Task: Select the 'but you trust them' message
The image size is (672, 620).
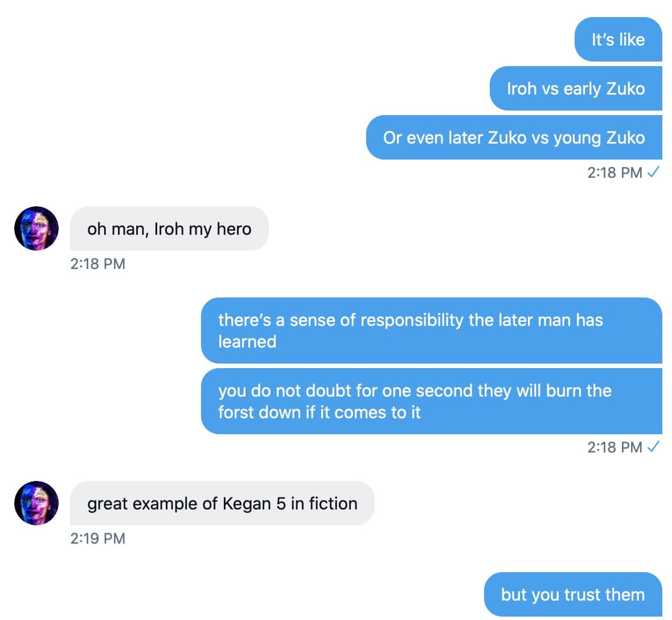Action: pyautogui.click(x=572, y=594)
